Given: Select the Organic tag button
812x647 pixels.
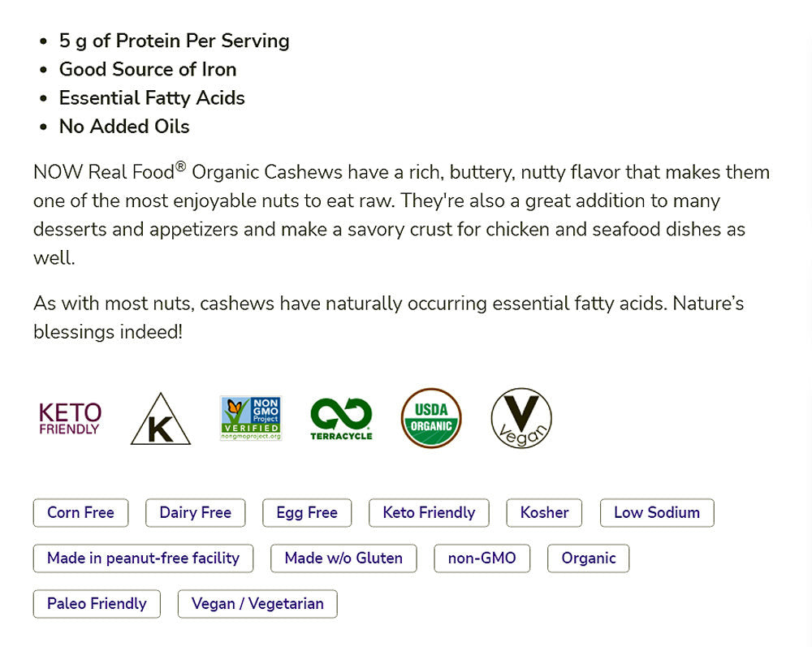Looking at the screenshot, I should click(x=589, y=559).
